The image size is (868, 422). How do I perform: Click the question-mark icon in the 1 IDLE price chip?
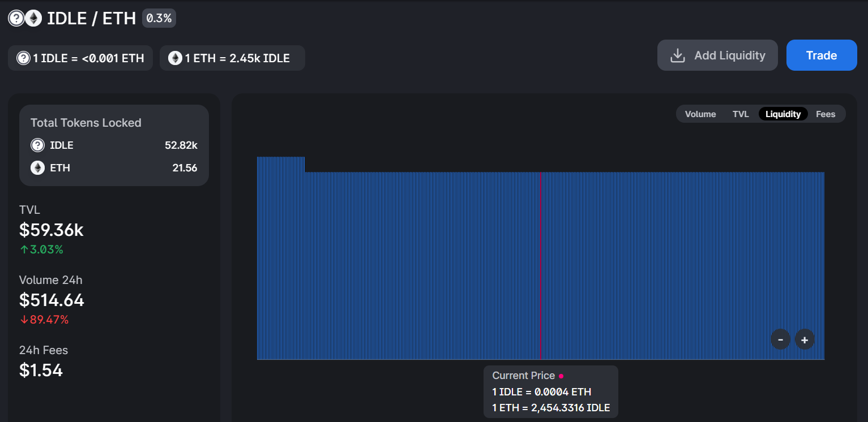(23, 58)
